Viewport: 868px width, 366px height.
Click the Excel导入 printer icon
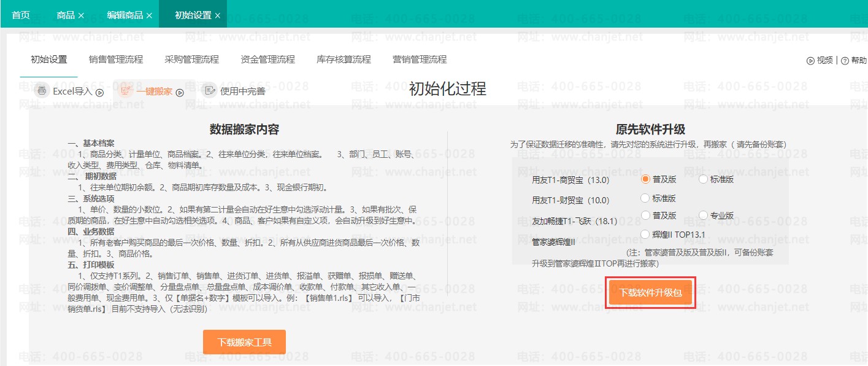coord(42,91)
